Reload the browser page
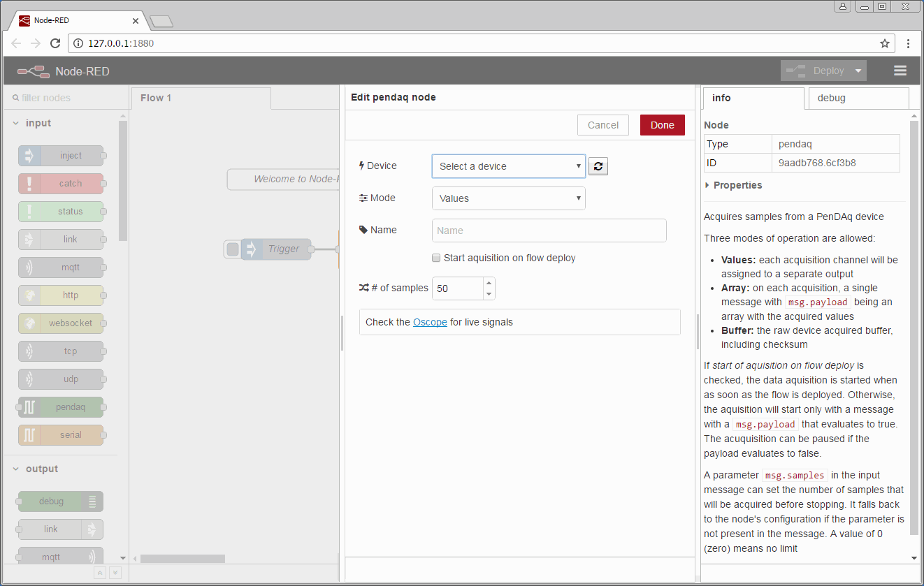The image size is (924, 586). point(55,43)
